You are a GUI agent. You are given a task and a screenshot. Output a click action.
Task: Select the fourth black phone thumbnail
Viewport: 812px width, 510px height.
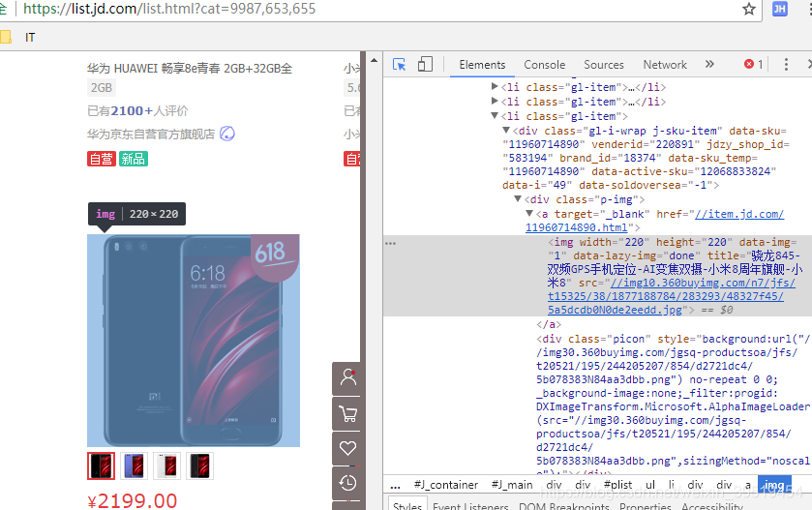pyautogui.click(x=200, y=466)
